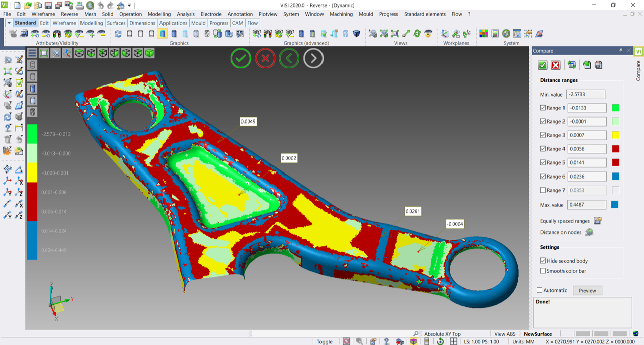Viewport: 644px width, 345px height.
Task: Click the Preview button
Action: [587, 290]
